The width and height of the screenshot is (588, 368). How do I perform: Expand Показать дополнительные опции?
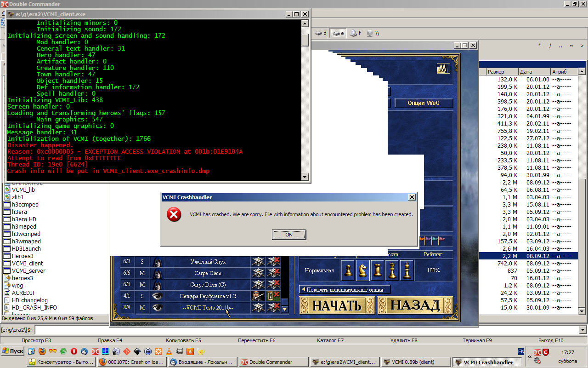(345, 289)
